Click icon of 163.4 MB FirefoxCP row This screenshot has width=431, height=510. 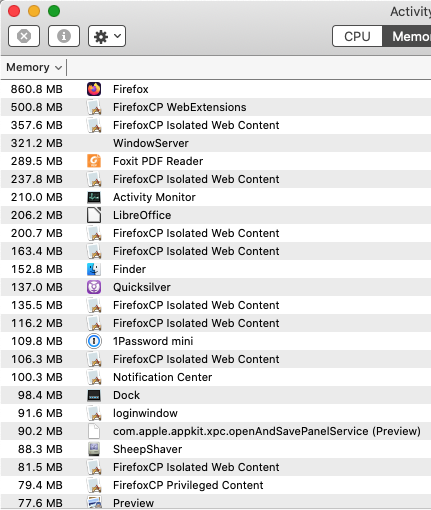tap(94, 251)
